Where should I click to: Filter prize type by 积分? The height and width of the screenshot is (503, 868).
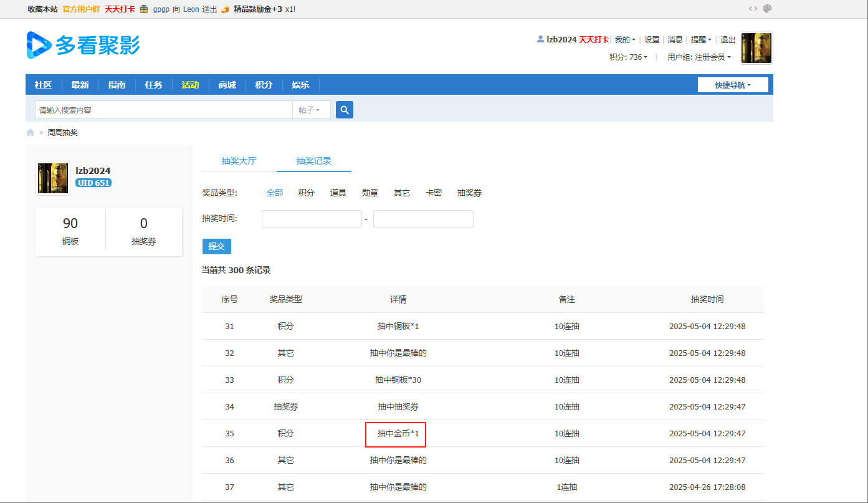306,193
